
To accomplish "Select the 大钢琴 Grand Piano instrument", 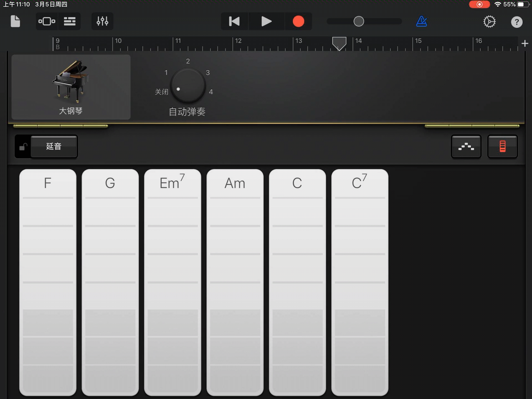I will [x=71, y=87].
